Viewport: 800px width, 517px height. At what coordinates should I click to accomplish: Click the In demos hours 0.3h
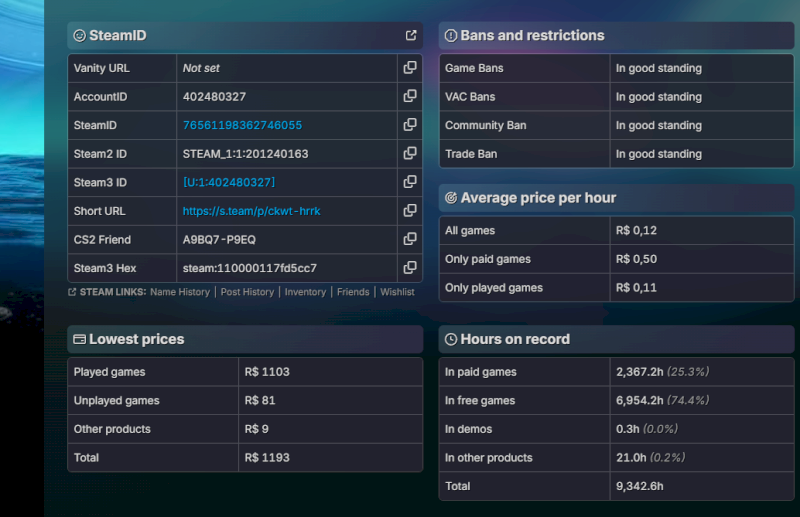tap(628, 429)
